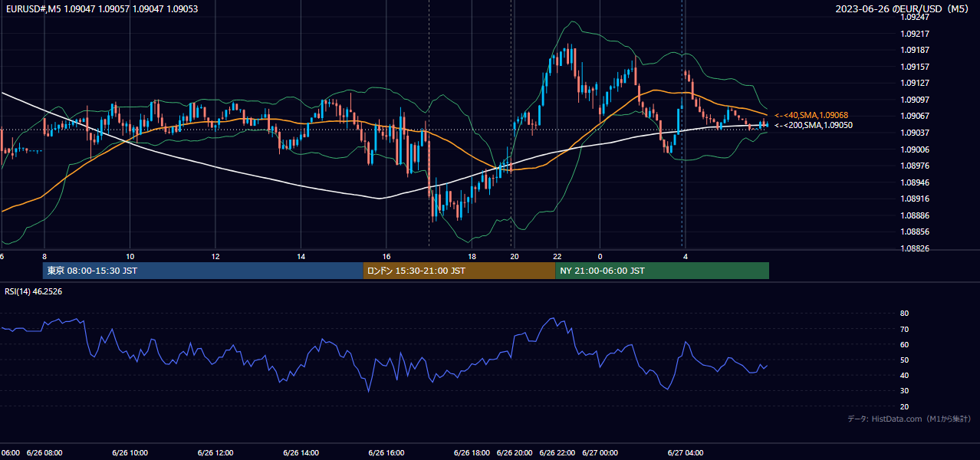Viewport: 980px width, 460px height.
Task: Click bottom date label 6/26 10:00
Action: (x=130, y=453)
